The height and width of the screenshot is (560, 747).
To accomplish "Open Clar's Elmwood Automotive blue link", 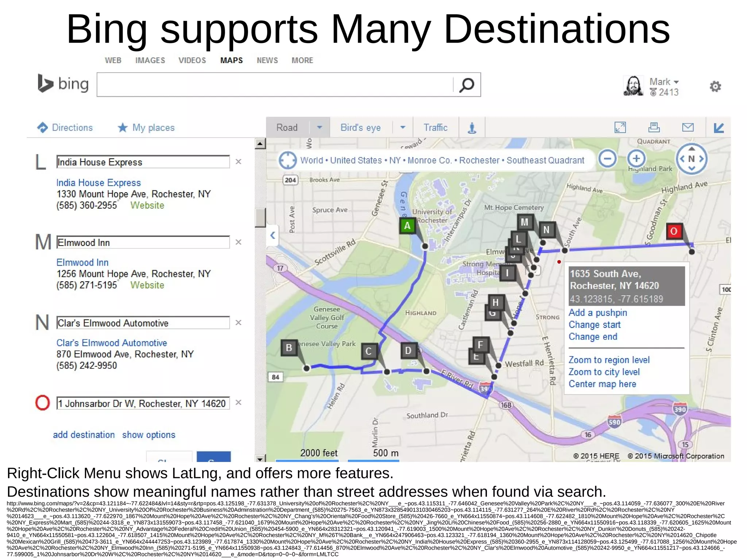I will click(112, 343).
